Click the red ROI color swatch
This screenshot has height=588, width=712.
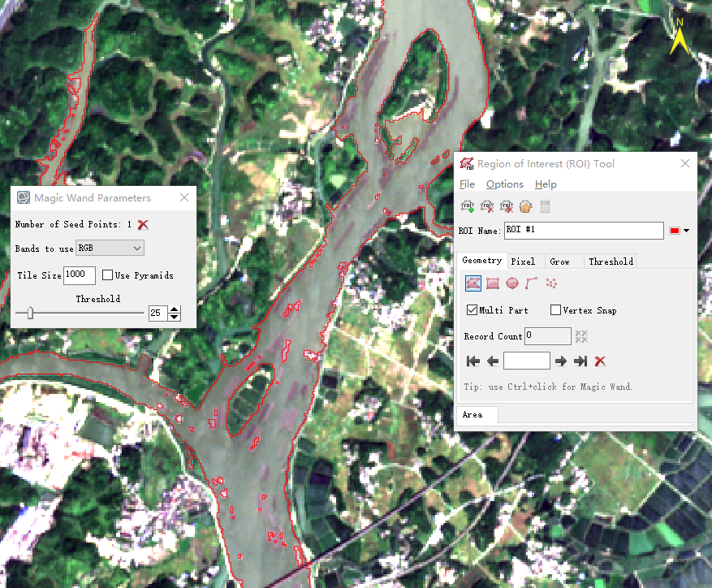click(675, 231)
